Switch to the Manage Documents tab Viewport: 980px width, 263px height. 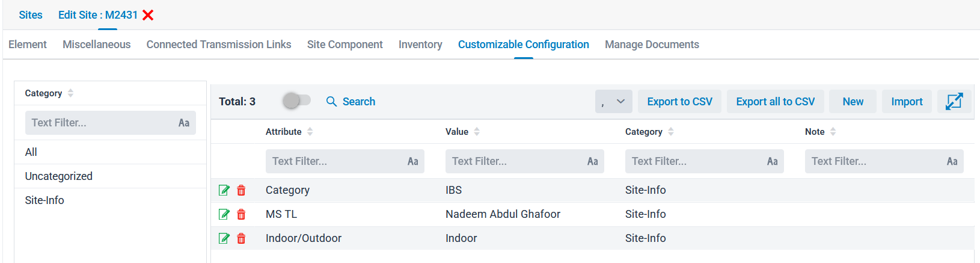click(x=652, y=45)
